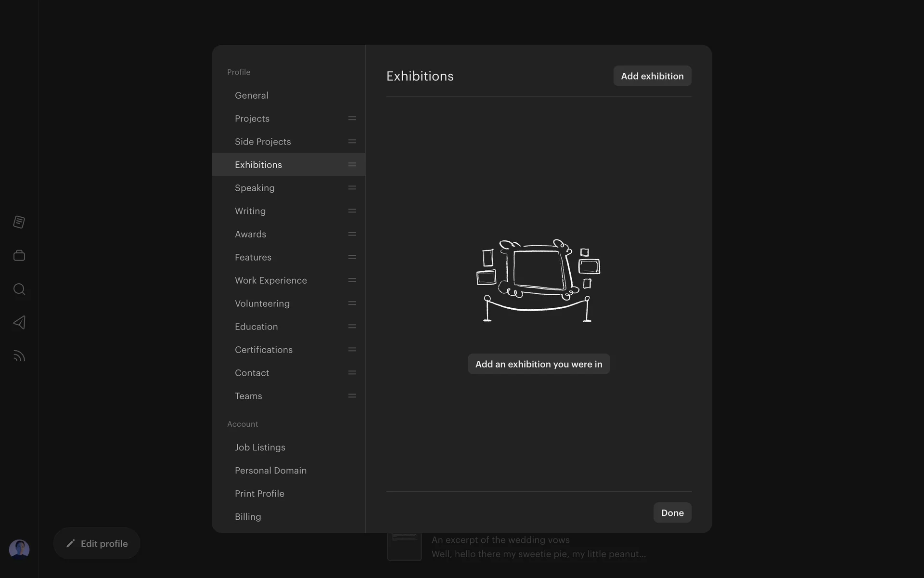Click the drag handle next to Projects

352,118
